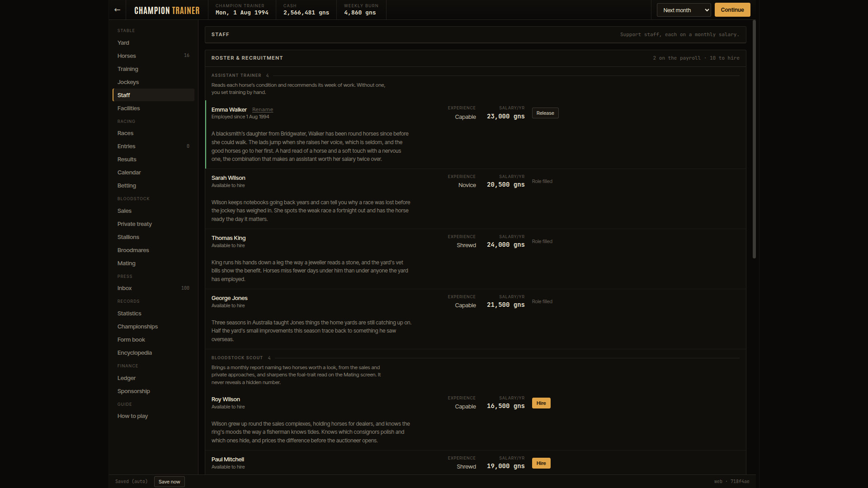The image size is (868, 488).
Task: Release Emma Walker from staff
Action: pyautogui.click(x=545, y=113)
